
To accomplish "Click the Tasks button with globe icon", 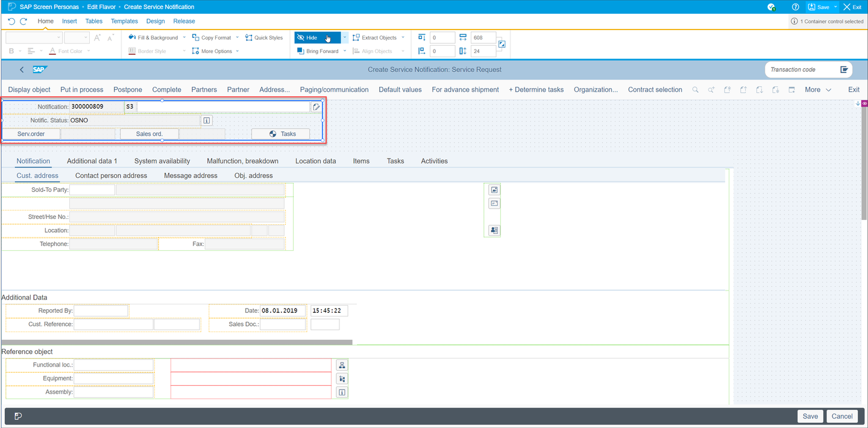I will [281, 134].
